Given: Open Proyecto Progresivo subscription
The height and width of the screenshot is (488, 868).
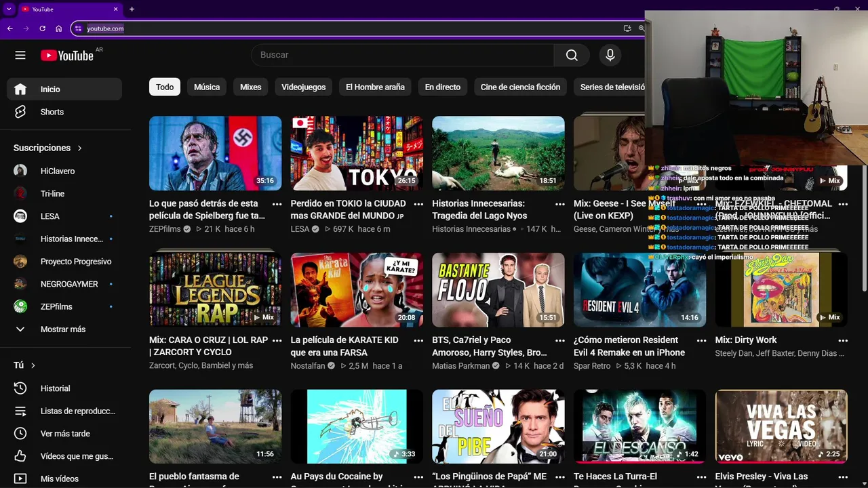Looking at the screenshot, I should tap(64, 261).
